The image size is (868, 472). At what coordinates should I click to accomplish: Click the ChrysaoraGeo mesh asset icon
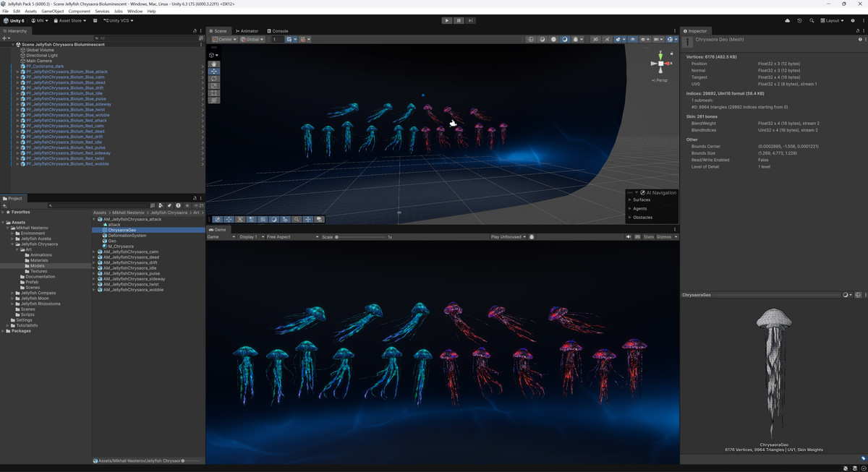105,231
